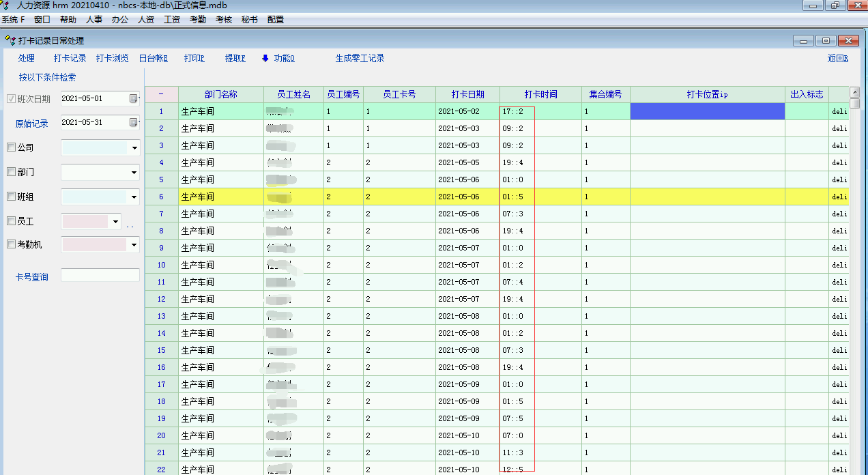This screenshot has width=868, height=475.
Task: Click the grid scrollbar up arrow
Action: pos(854,92)
